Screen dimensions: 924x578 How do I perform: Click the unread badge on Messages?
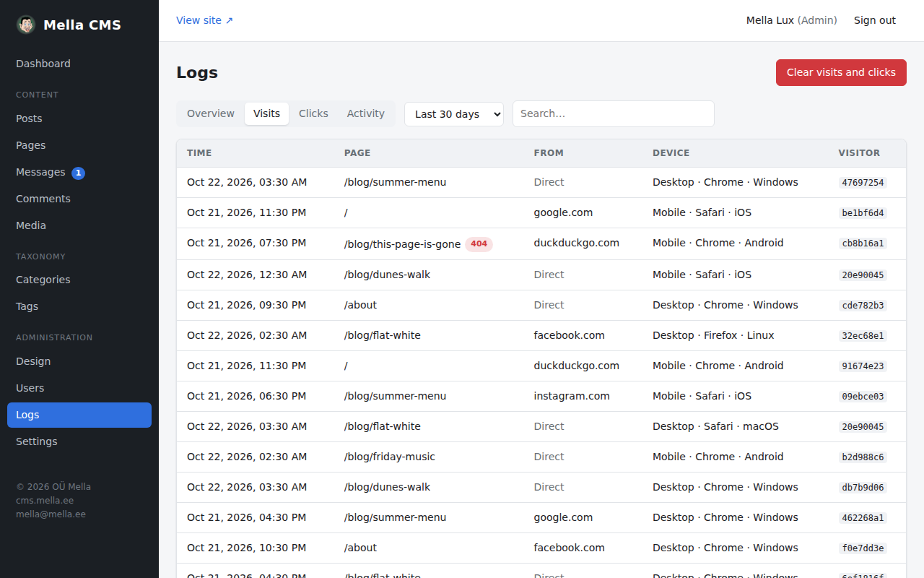(78, 173)
